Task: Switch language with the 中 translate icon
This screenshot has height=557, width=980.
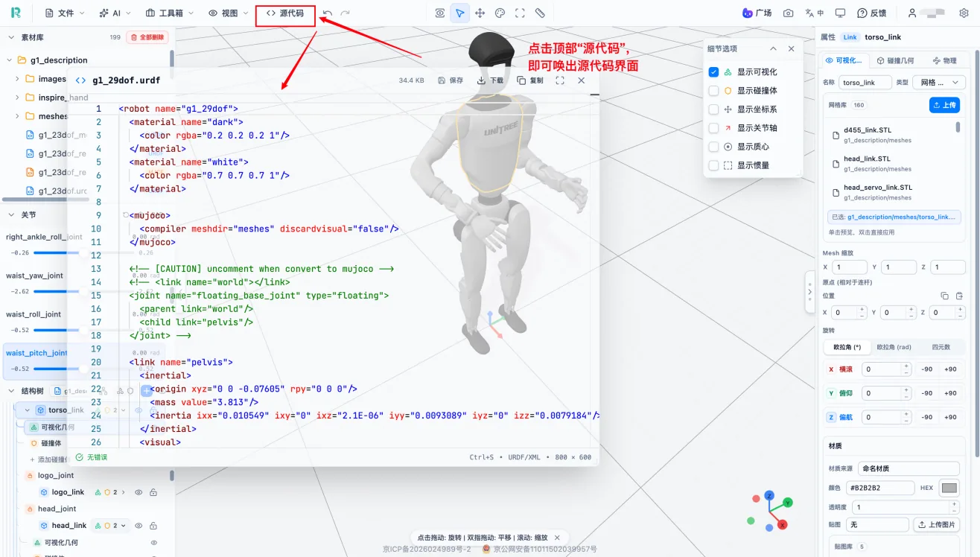Action: pos(815,13)
